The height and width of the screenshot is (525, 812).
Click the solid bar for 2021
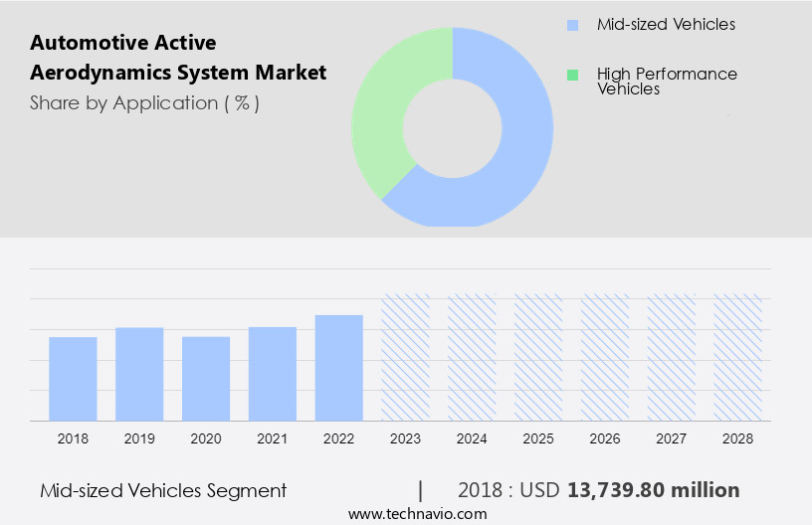[x=273, y=374]
